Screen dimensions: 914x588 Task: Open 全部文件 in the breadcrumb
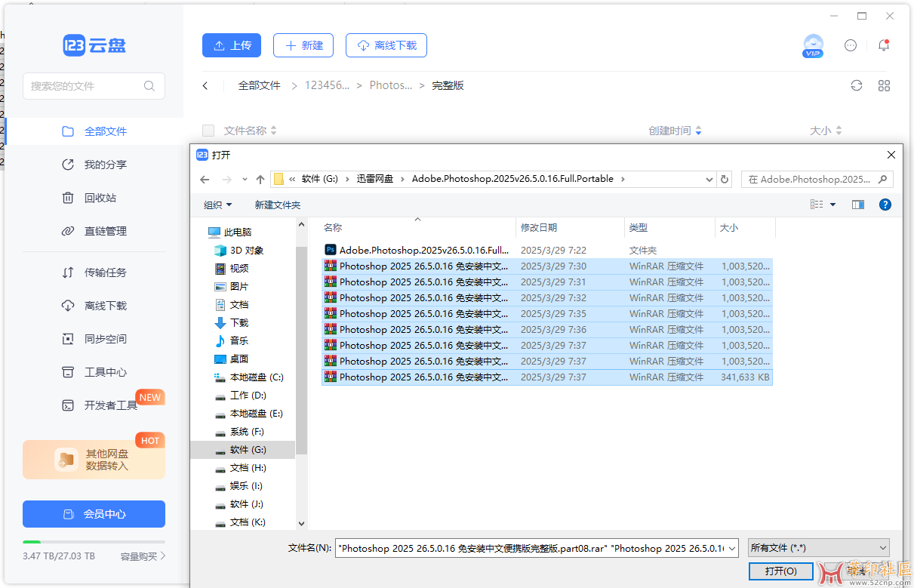tap(260, 86)
